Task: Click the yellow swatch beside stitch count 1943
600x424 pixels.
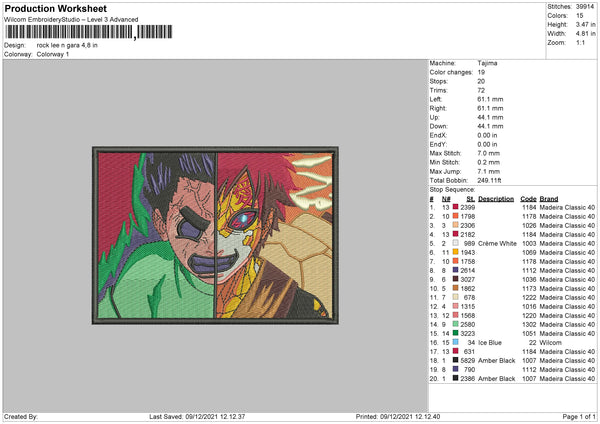Action: coord(455,252)
